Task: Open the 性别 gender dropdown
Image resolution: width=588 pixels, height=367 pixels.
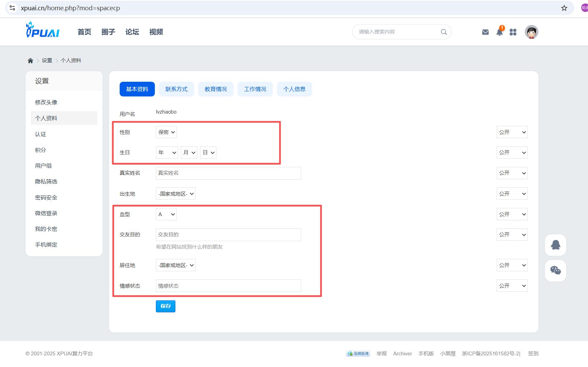Action: (166, 132)
